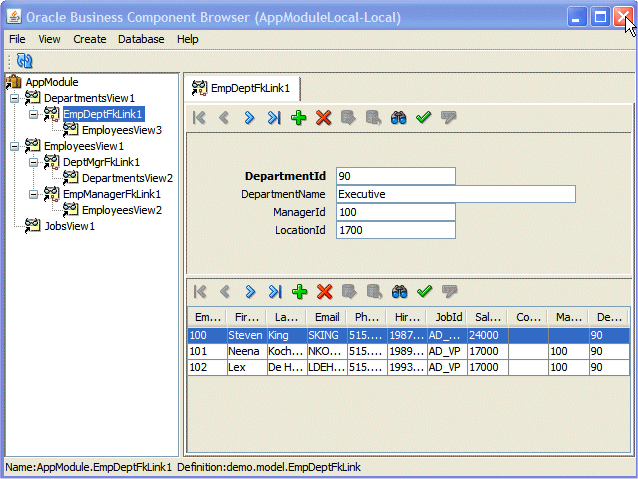Click the upper green checkmark validate icon
638x479 pixels.
point(424,118)
